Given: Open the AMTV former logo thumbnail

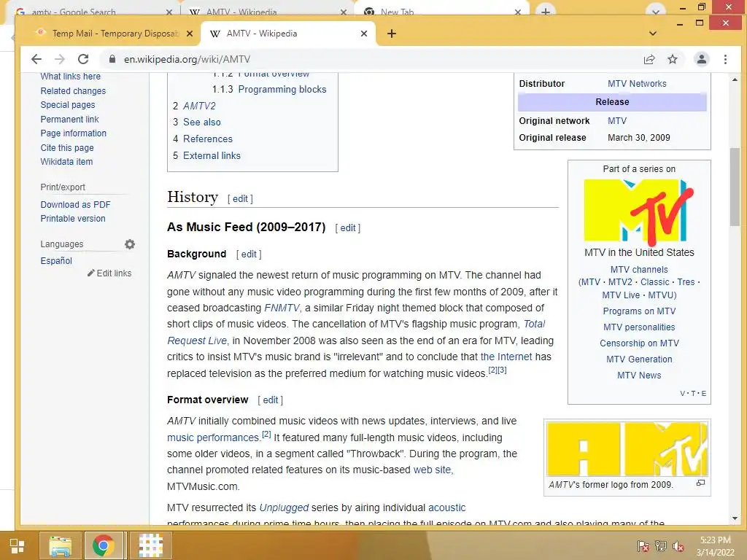Looking at the screenshot, I should tap(627, 448).
